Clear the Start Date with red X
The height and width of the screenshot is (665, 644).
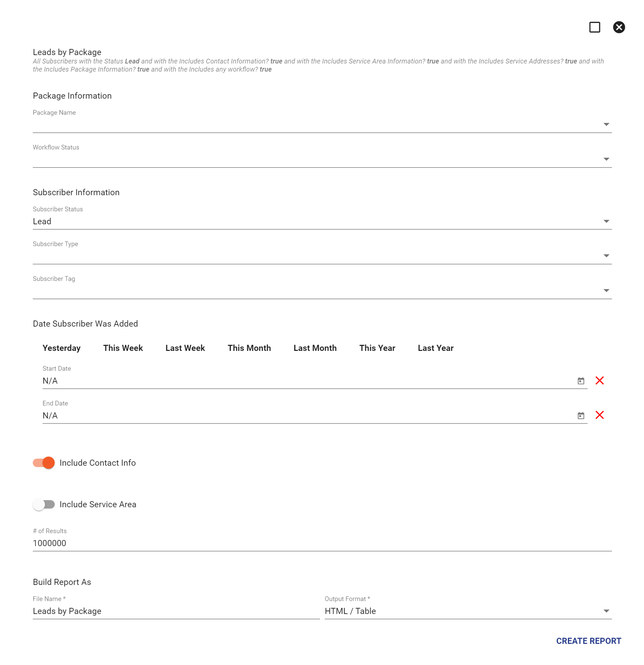599,380
